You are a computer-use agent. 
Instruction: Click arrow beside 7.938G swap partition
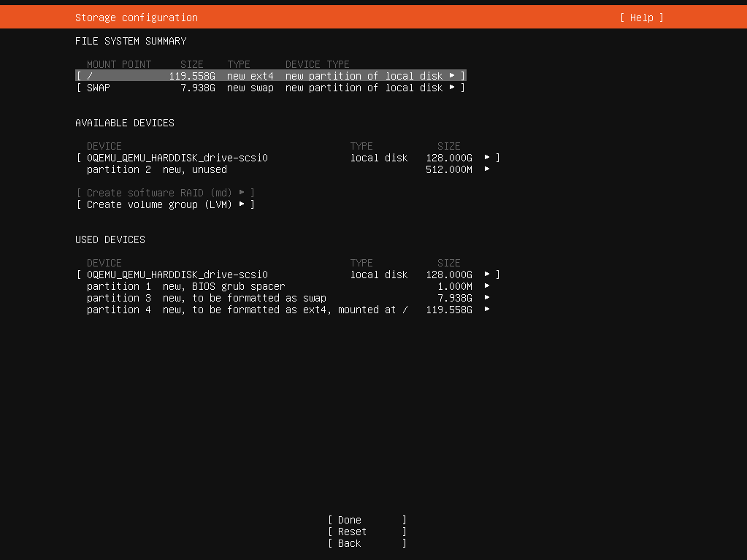pyautogui.click(x=487, y=298)
